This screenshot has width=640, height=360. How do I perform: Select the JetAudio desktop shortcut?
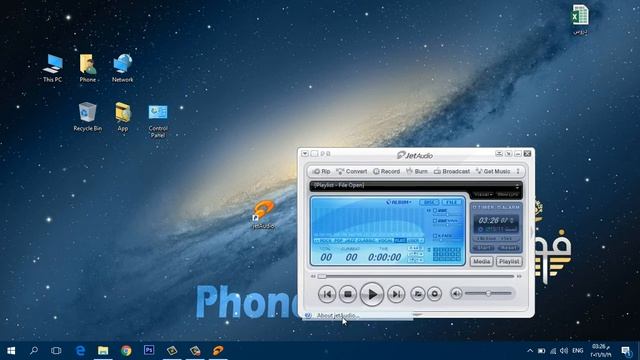[x=263, y=214]
